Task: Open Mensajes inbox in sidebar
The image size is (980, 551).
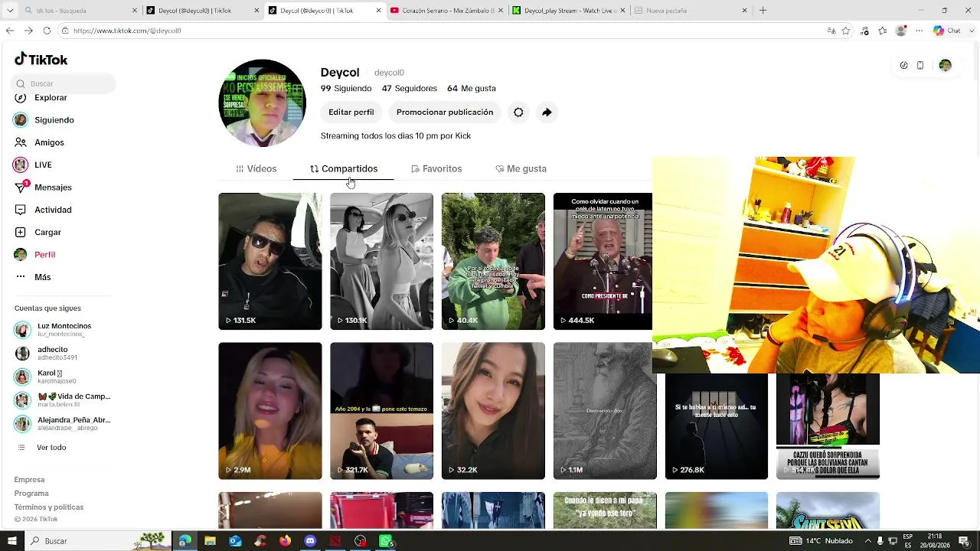Action: coord(43,187)
